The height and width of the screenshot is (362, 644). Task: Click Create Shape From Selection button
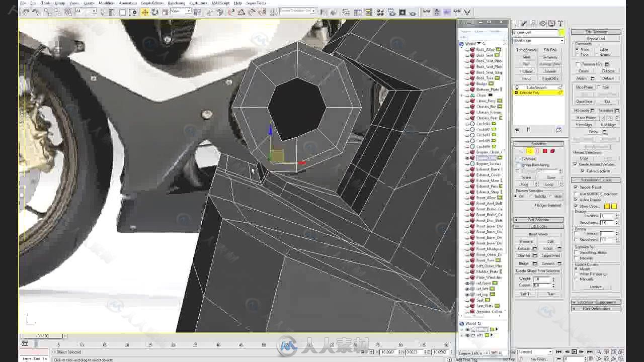coord(538,271)
